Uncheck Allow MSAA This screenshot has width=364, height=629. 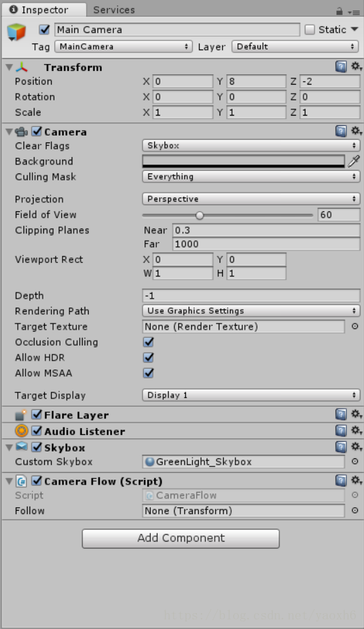(x=149, y=373)
